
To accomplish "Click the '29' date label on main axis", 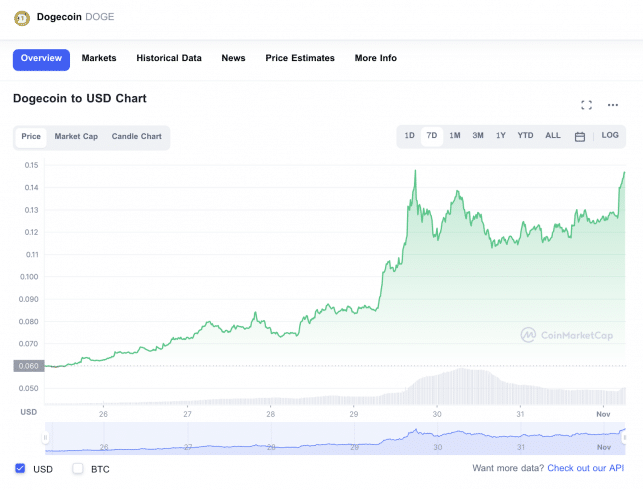I will (x=354, y=414).
